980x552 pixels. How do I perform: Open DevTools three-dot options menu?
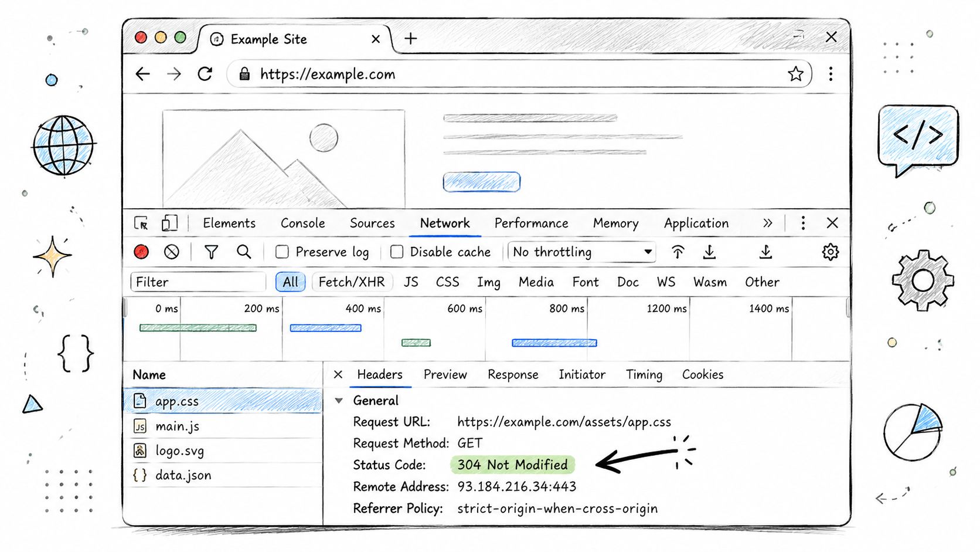pos(803,223)
